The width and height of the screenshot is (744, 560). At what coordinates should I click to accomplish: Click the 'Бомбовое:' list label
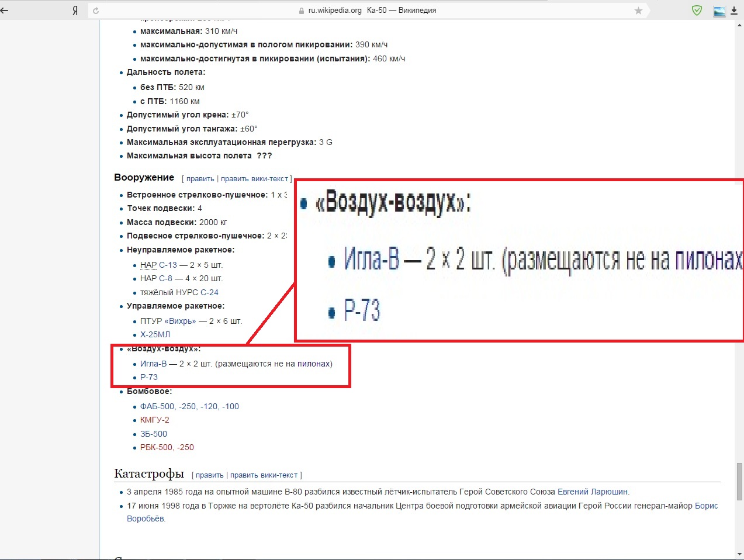coord(149,391)
